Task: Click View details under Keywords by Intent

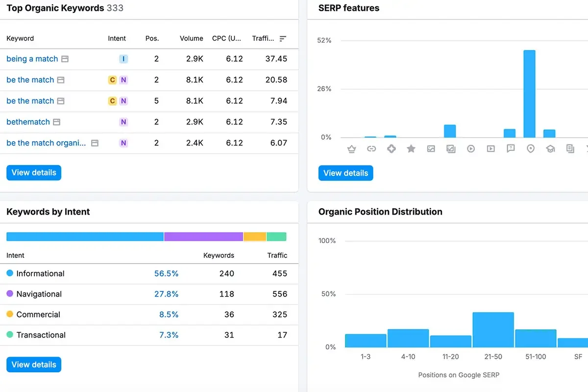Action: (x=34, y=365)
